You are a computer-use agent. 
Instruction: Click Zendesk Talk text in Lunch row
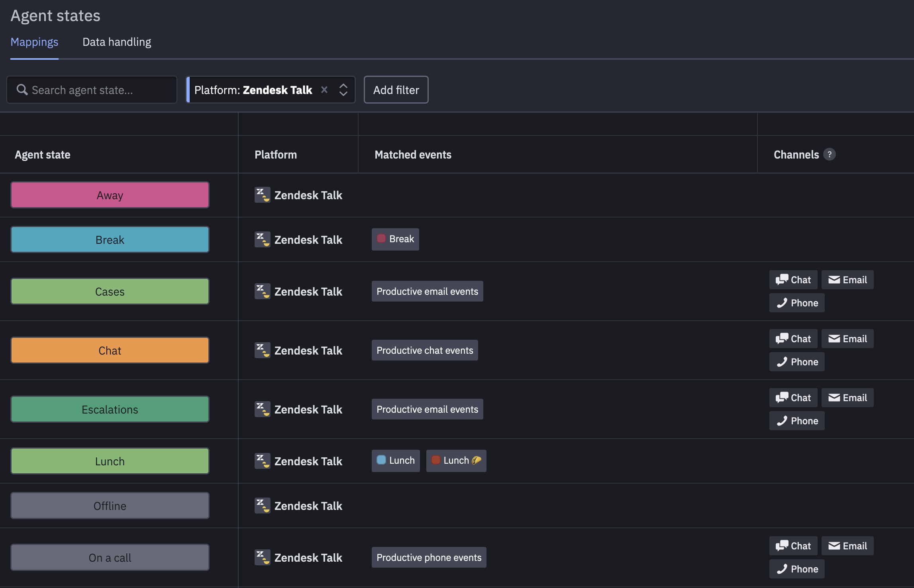308,461
